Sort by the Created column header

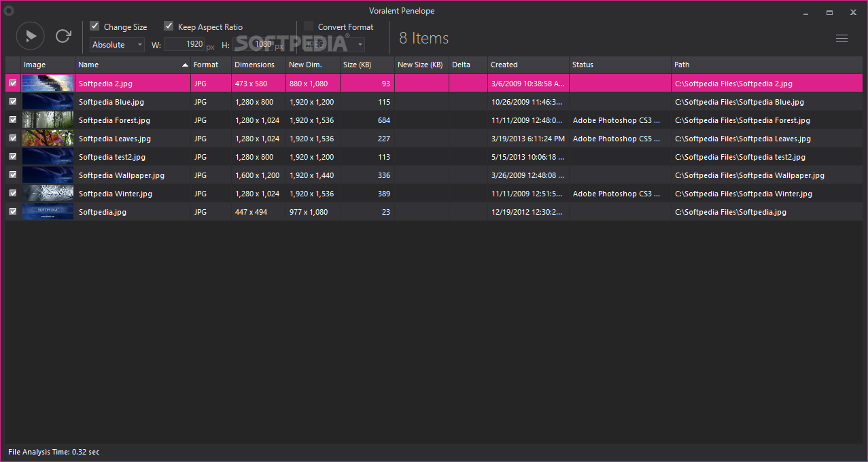click(x=528, y=65)
